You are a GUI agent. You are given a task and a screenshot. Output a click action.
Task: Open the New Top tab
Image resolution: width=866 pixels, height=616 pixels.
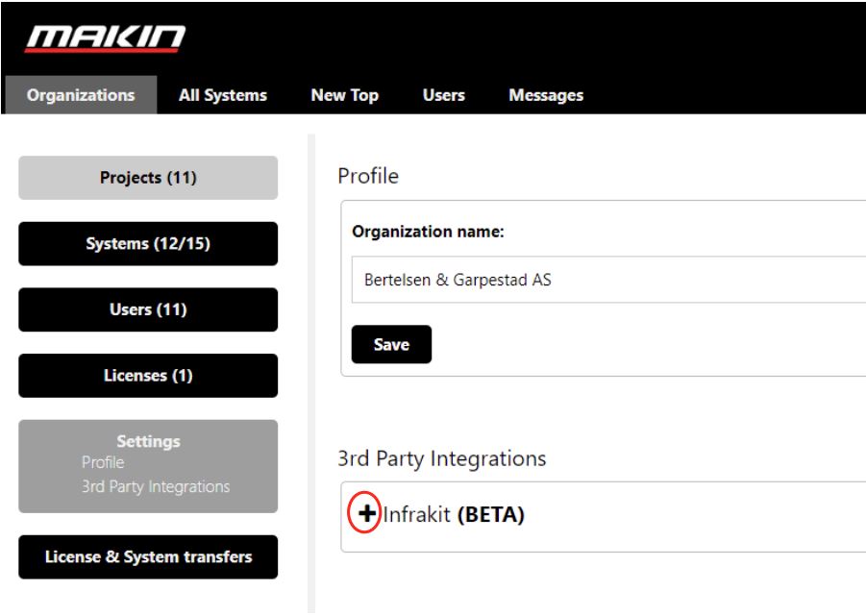(x=345, y=95)
